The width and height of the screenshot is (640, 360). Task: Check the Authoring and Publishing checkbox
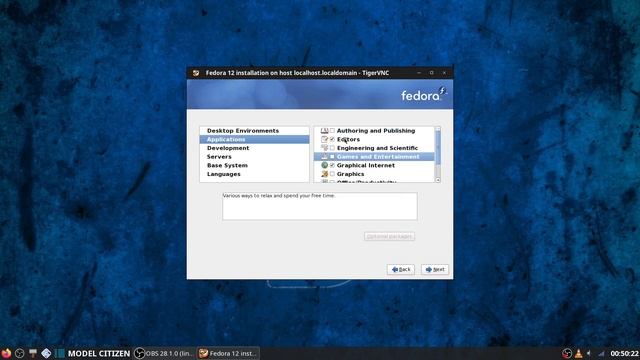332,131
